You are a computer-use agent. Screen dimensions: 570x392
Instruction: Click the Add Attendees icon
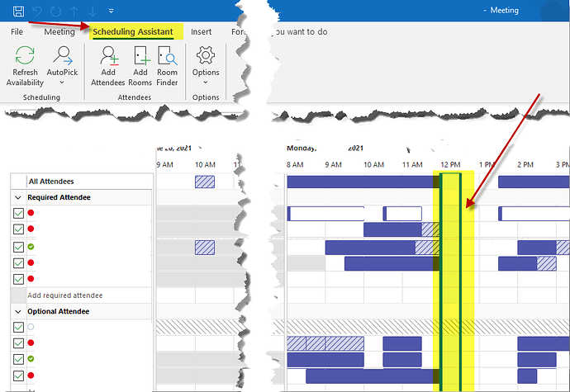point(108,56)
